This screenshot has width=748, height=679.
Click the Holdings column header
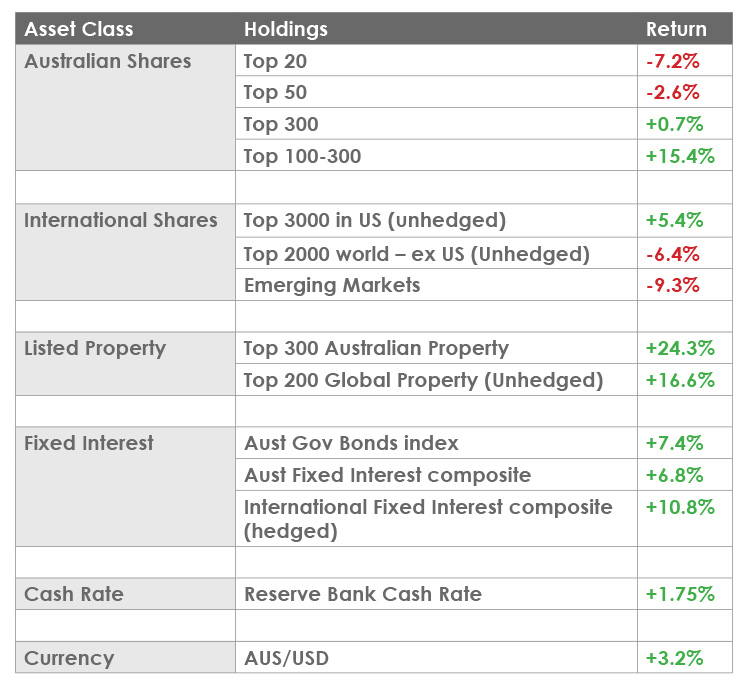pyautogui.click(x=286, y=29)
